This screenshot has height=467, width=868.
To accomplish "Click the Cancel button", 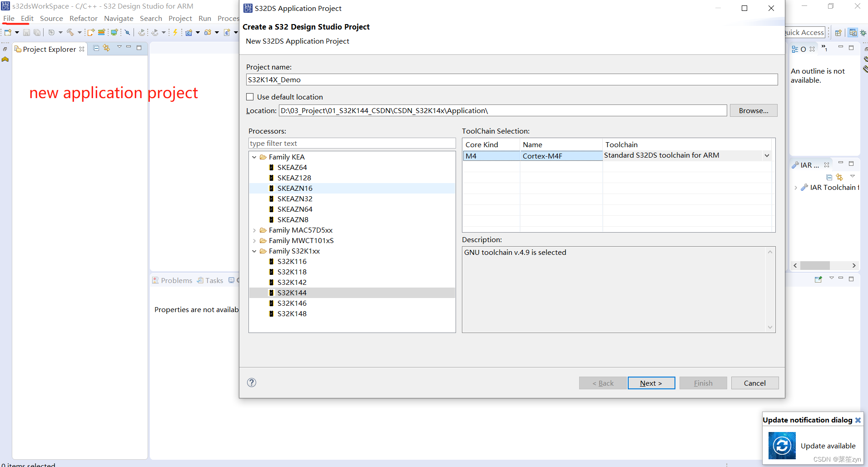I will pyautogui.click(x=754, y=383).
